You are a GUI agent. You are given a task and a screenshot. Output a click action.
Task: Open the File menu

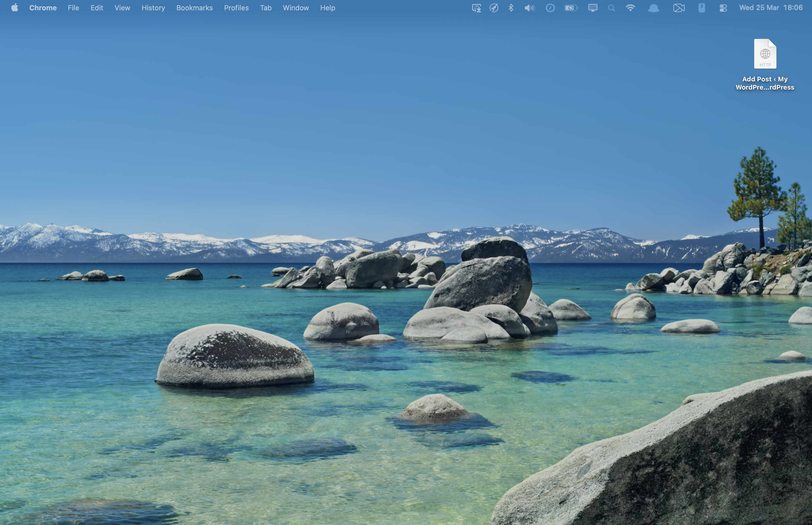pos(73,8)
